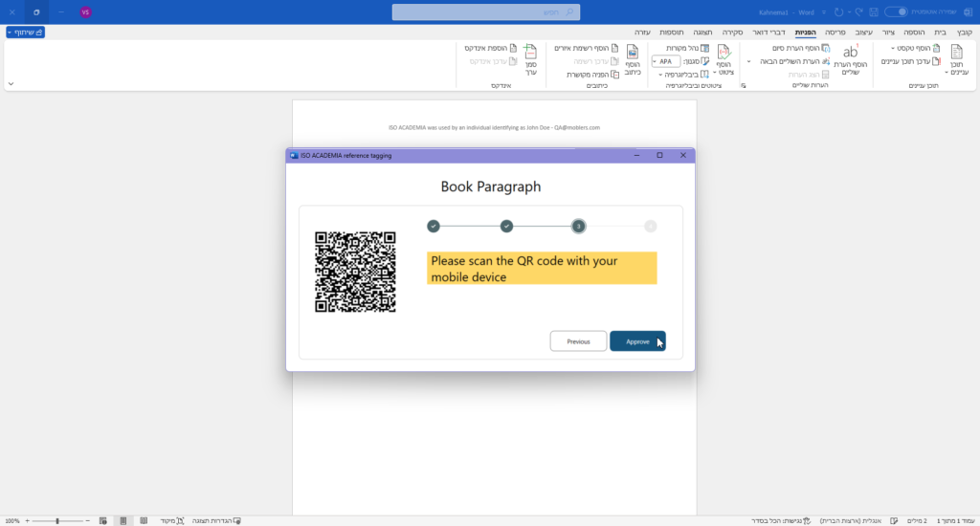The image size is (980, 526).
Task: Collapse the ribbon with the chevron arrow
Action: point(11,84)
